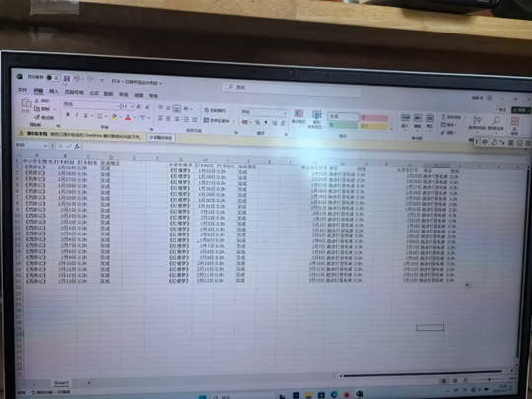Viewport: 532px width, 399px height.
Task: Choose the red font color swatch
Action: click(x=128, y=117)
